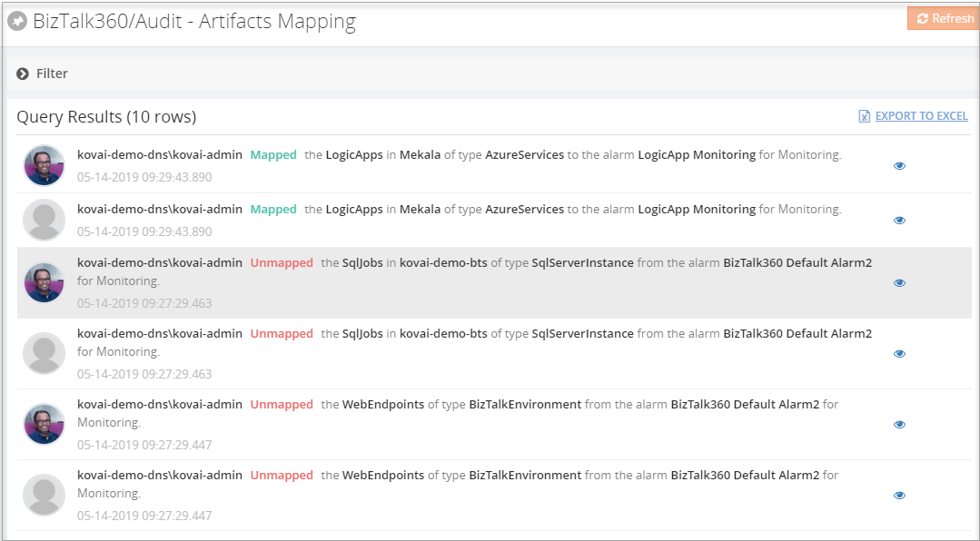Click placeholder avatar on the SqlJobs Unmapped row
This screenshot has width=980, height=541.
[x=44, y=353]
